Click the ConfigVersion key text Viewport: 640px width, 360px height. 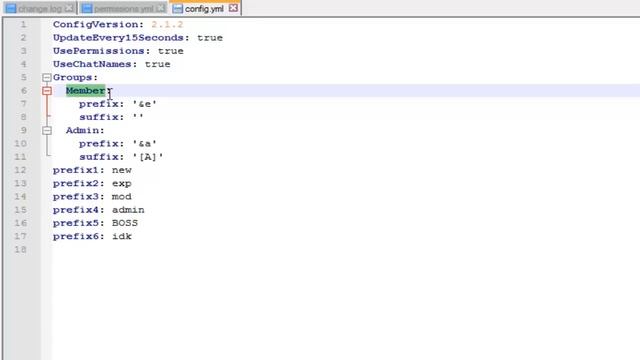(x=96, y=24)
